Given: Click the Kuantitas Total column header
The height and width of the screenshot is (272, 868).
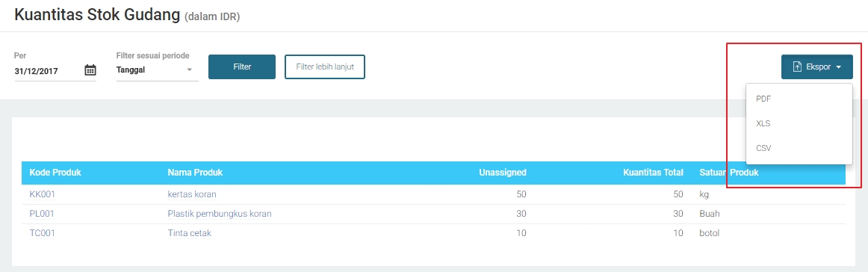Looking at the screenshot, I should [653, 173].
